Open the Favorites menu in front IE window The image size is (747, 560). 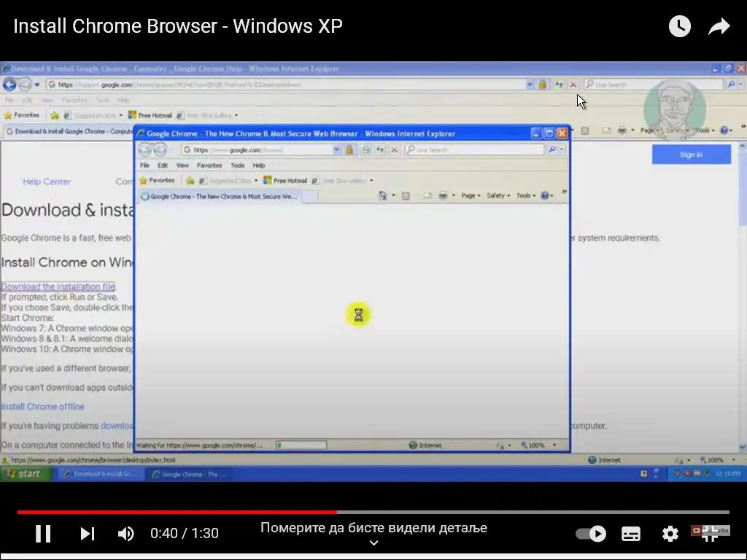point(209,166)
